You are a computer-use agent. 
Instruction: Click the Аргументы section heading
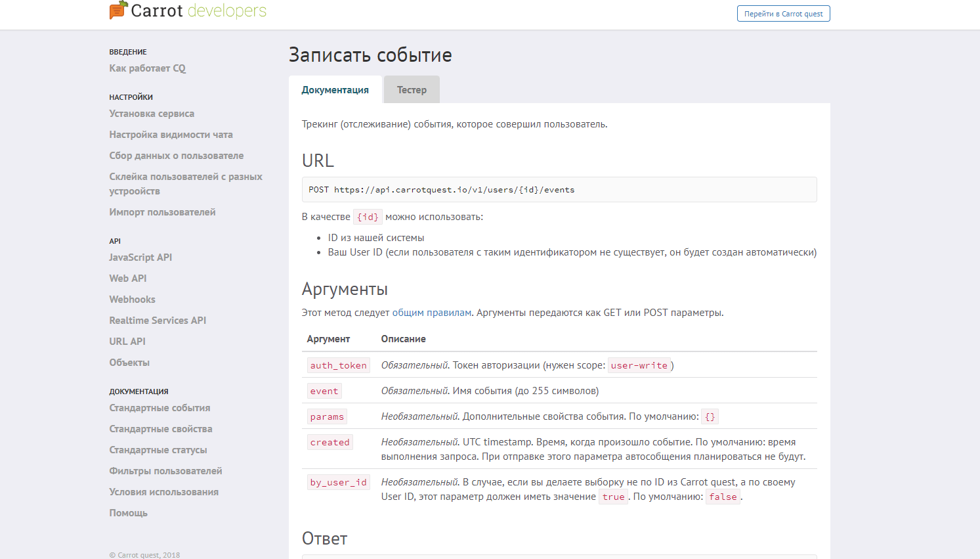click(345, 289)
